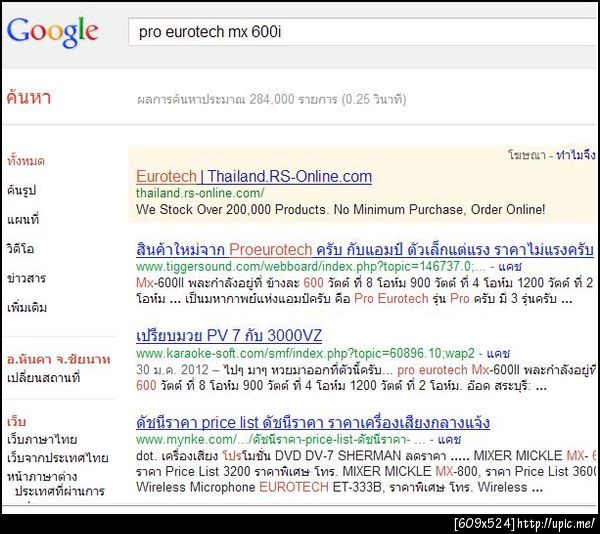Select แผนที่ maps in the sidebar
The width and height of the screenshot is (600, 534).
23,220
